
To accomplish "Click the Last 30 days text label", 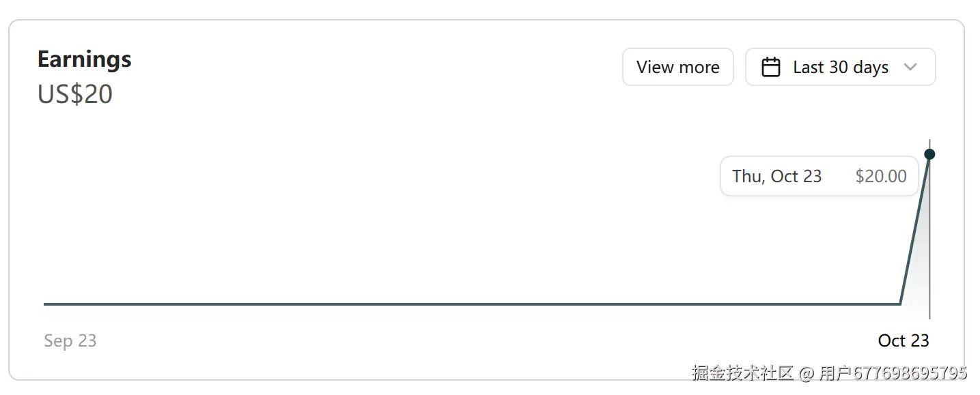I will 841,67.
